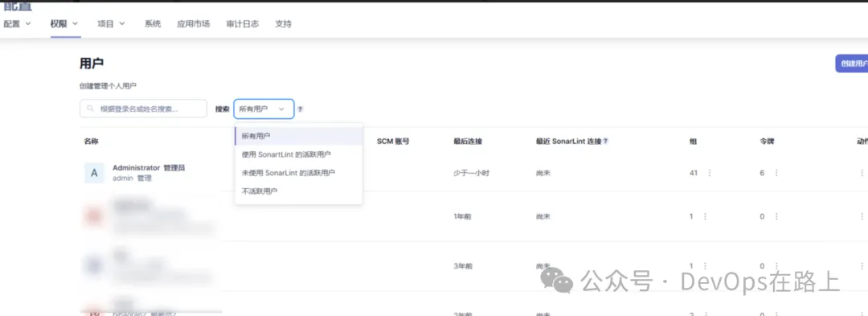Click the admin 管理 login text

click(x=132, y=179)
